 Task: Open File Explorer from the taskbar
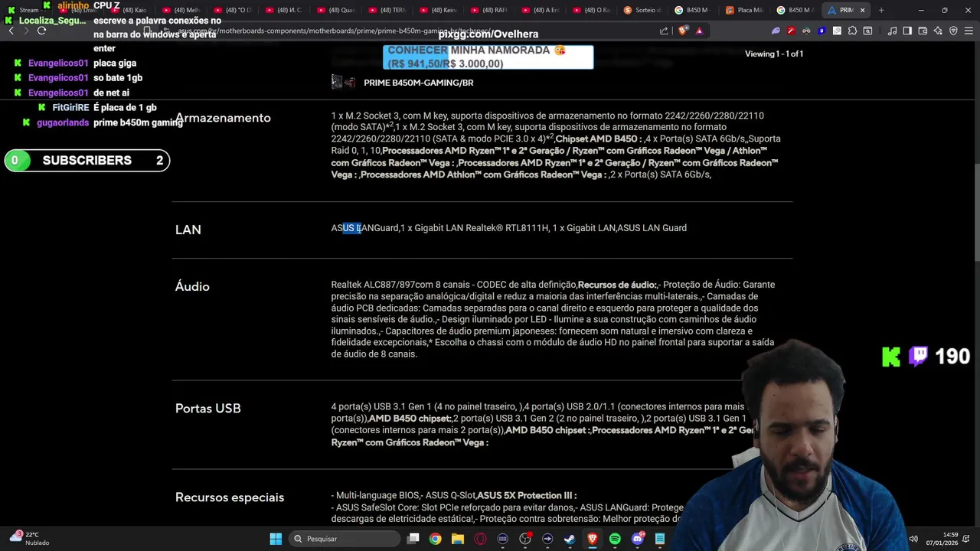tap(458, 539)
